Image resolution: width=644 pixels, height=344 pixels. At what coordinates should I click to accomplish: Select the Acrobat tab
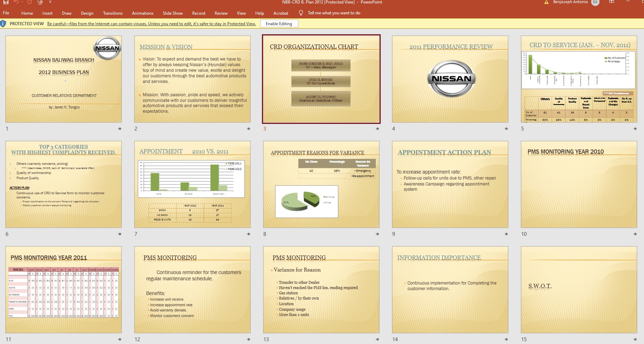(x=281, y=13)
